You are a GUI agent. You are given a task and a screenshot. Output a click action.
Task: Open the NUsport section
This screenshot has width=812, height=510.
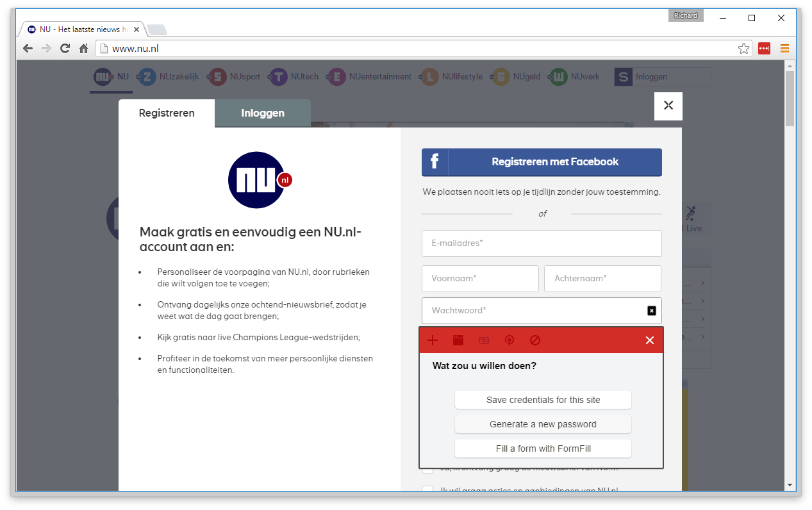point(235,77)
